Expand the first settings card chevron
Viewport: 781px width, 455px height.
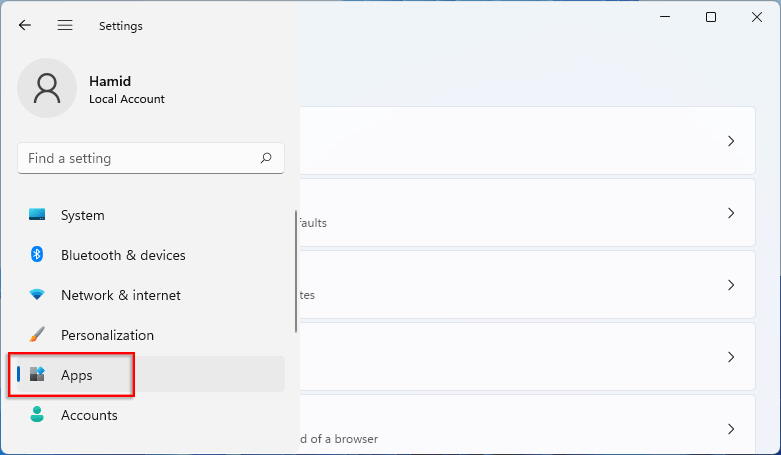tap(731, 141)
